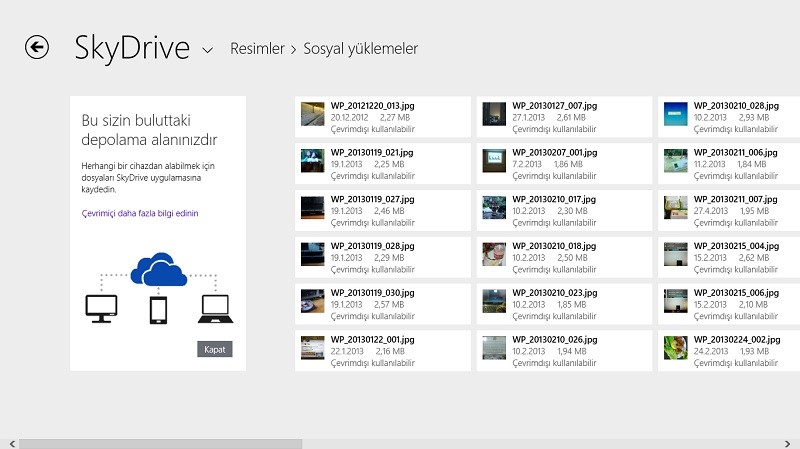Click the 7.2.2013 date text

click(x=527, y=164)
